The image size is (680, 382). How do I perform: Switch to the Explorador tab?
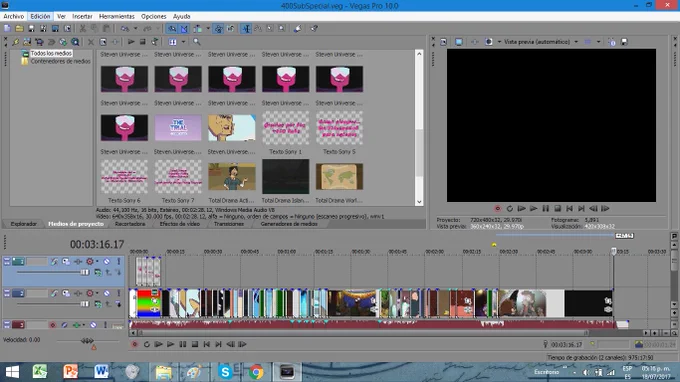24,224
